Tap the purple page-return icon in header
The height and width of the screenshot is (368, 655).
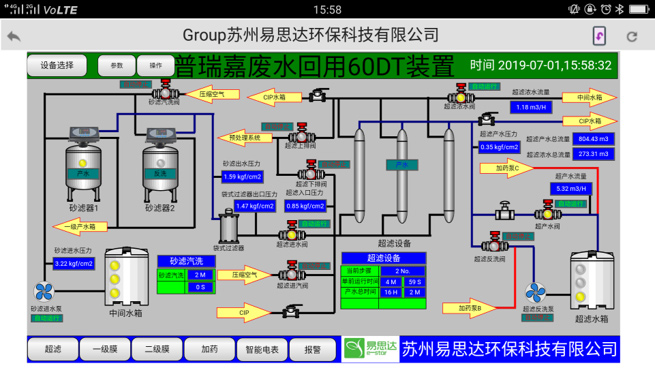click(599, 36)
